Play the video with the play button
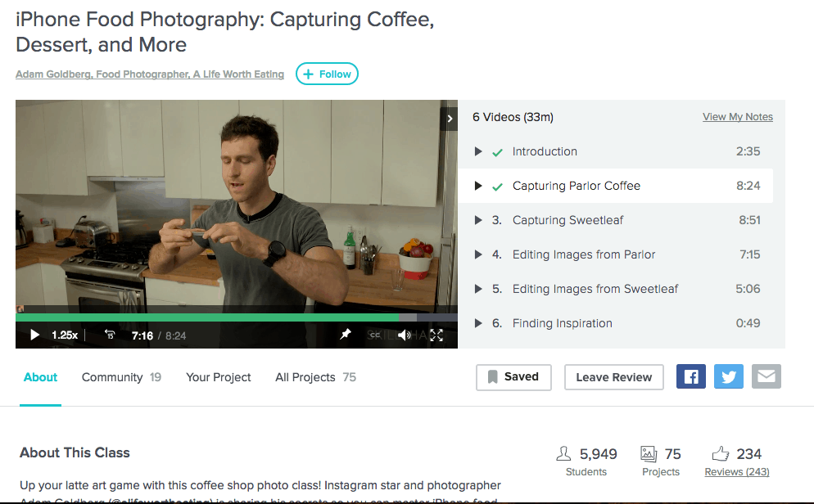The image size is (814, 504). click(x=34, y=335)
